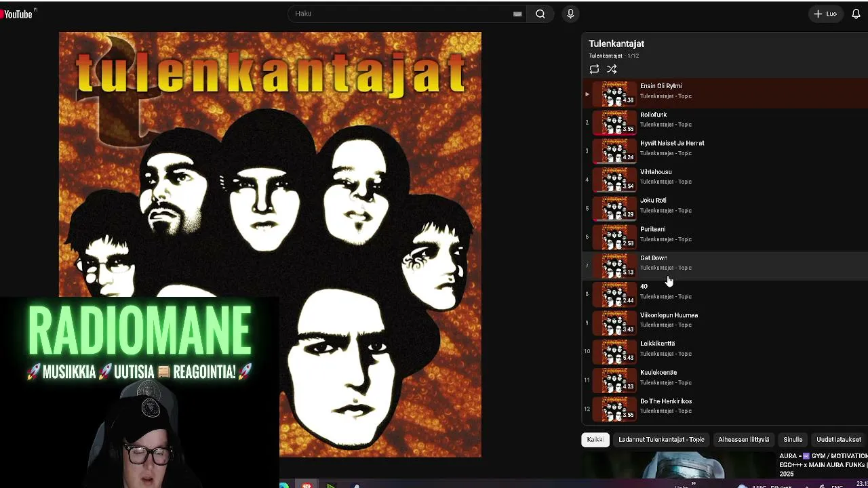Open the Leikkikenttä track thumbnail
The height and width of the screenshot is (488, 868).
coord(614,351)
